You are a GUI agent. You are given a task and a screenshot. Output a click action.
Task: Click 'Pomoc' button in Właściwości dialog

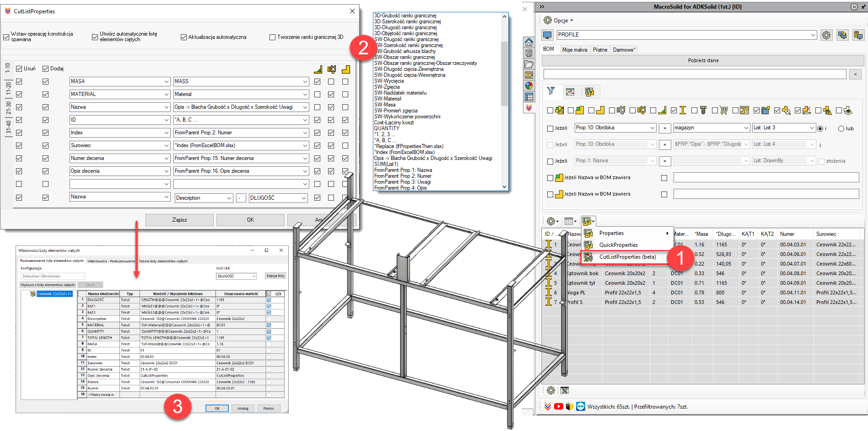pyautogui.click(x=269, y=408)
